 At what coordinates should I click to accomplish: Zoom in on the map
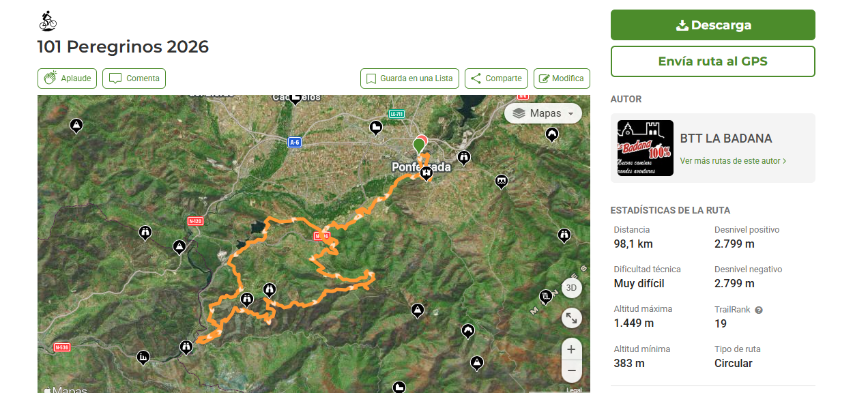pyautogui.click(x=571, y=349)
